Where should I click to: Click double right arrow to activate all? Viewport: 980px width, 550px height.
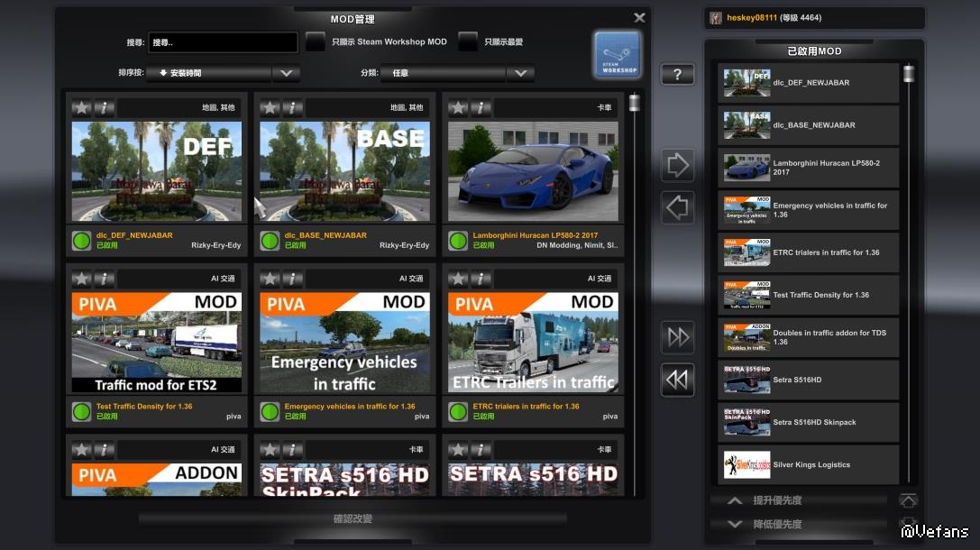coord(677,337)
